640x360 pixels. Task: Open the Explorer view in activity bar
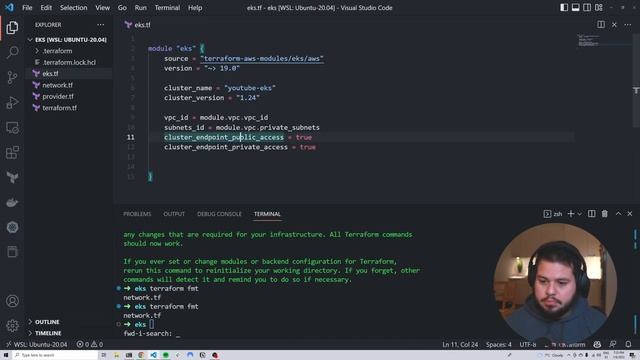coord(12,27)
